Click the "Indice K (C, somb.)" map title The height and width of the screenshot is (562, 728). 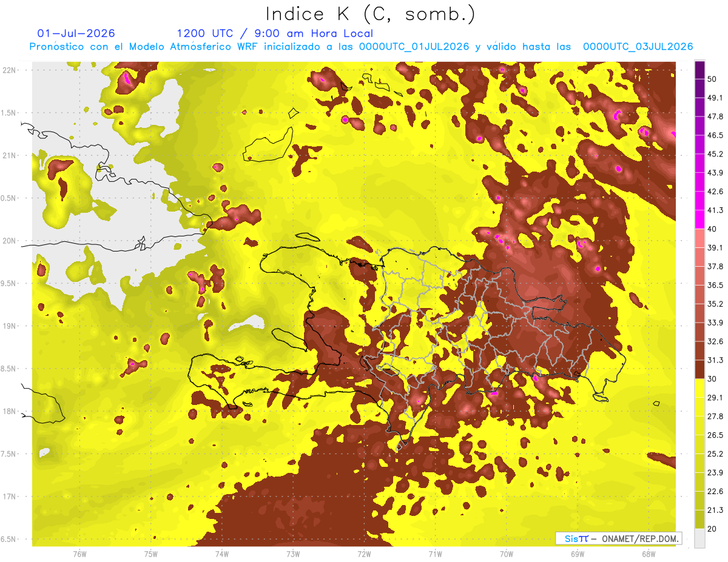371,14
